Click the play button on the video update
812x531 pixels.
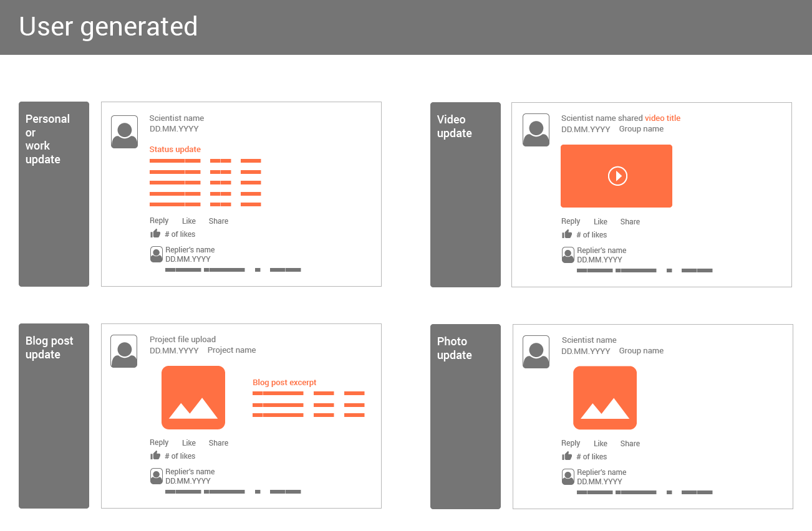[617, 176]
